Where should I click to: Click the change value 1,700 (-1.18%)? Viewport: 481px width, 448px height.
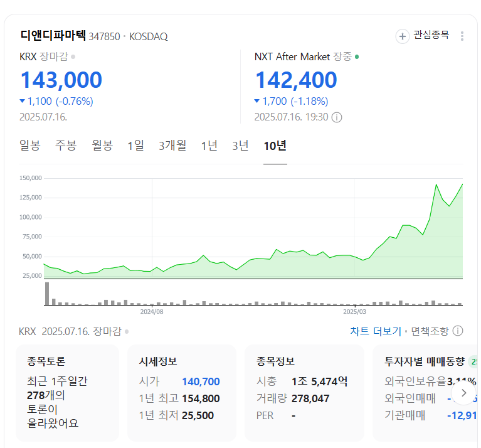(292, 101)
